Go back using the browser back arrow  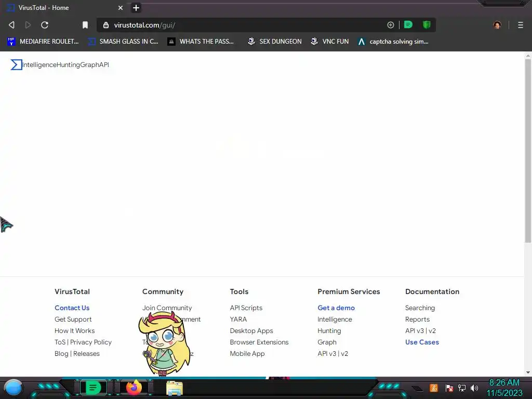click(x=11, y=25)
